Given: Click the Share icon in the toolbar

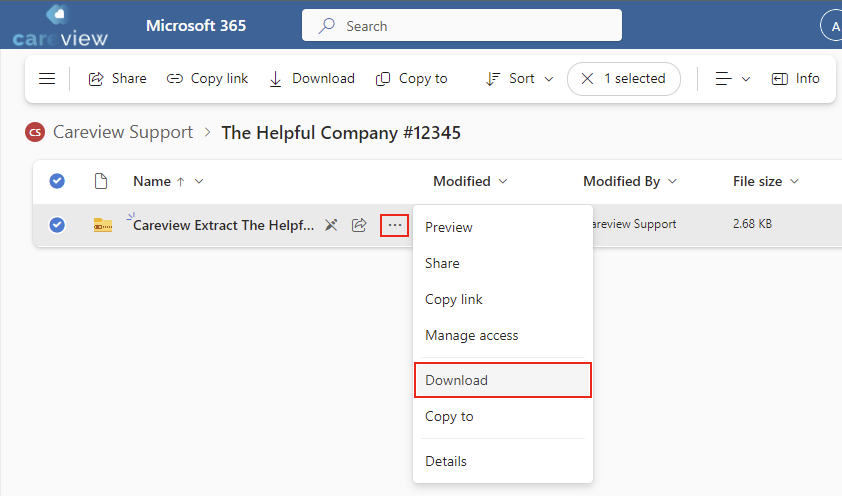Looking at the screenshot, I should coord(96,79).
